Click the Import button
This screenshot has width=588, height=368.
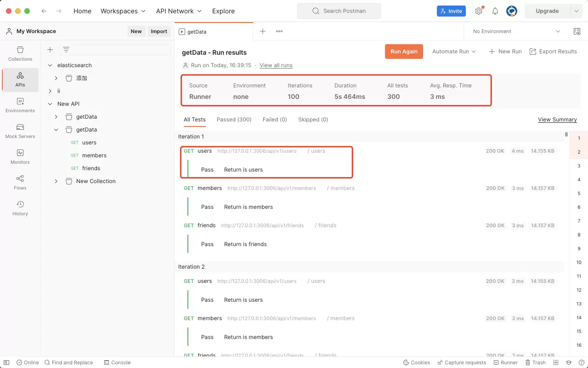[159, 31]
